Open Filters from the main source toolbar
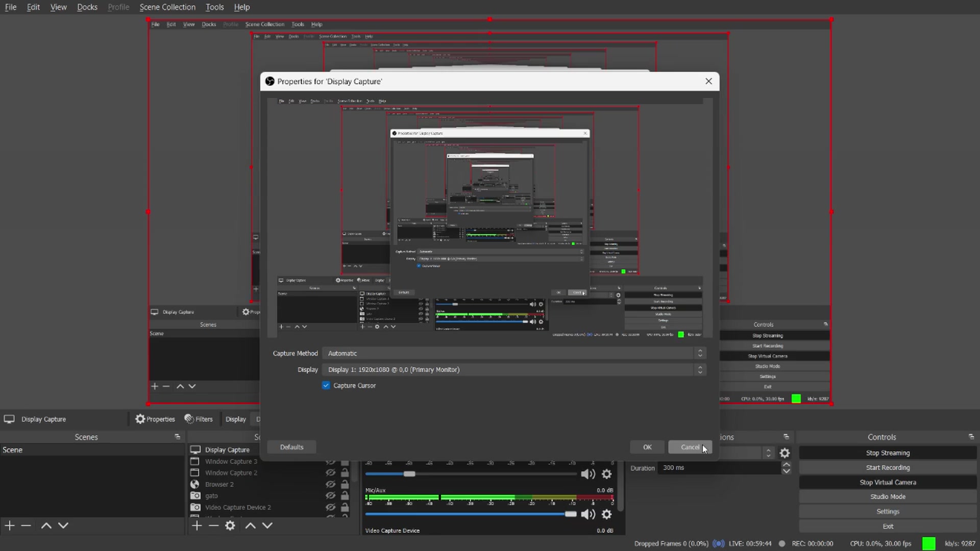The width and height of the screenshot is (980, 551). coord(199,419)
